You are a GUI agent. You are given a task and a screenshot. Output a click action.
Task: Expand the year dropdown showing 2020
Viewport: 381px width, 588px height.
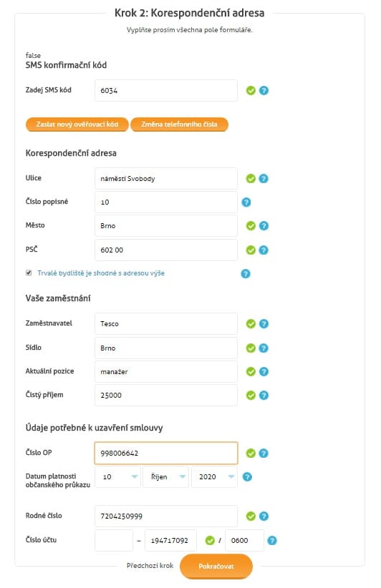coord(214,477)
